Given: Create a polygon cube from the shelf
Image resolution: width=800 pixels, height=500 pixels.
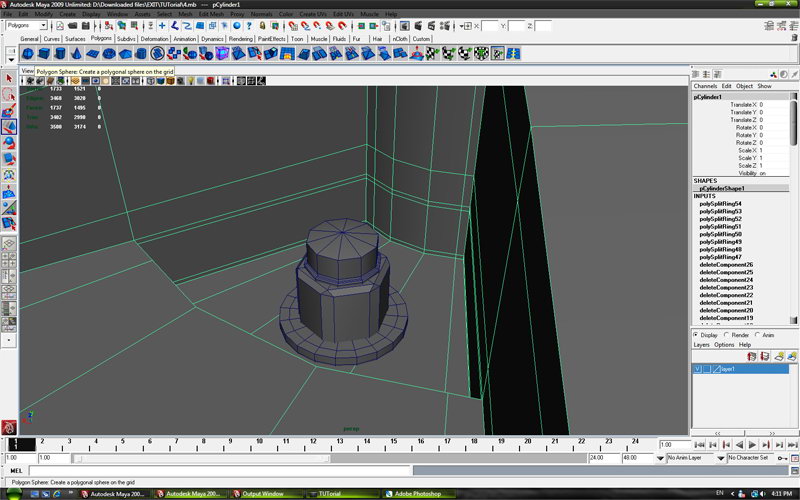Looking at the screenshot, I should click(x=44, y=54).
